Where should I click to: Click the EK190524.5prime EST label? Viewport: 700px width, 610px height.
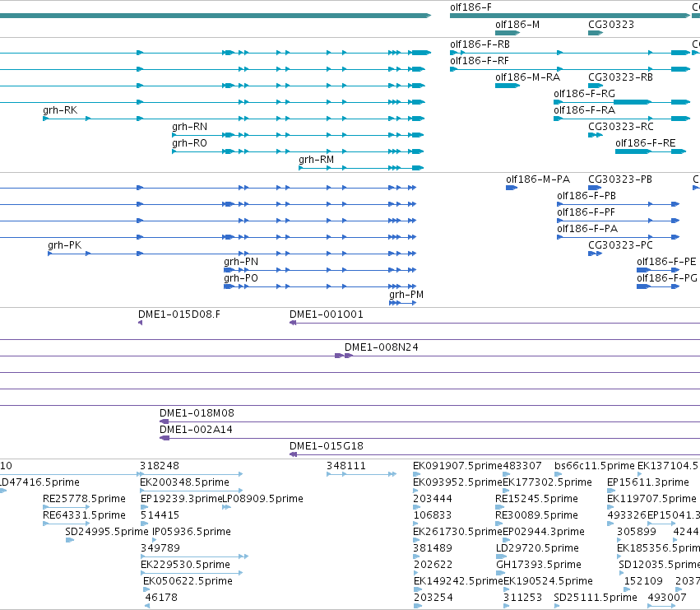(548, 581)
